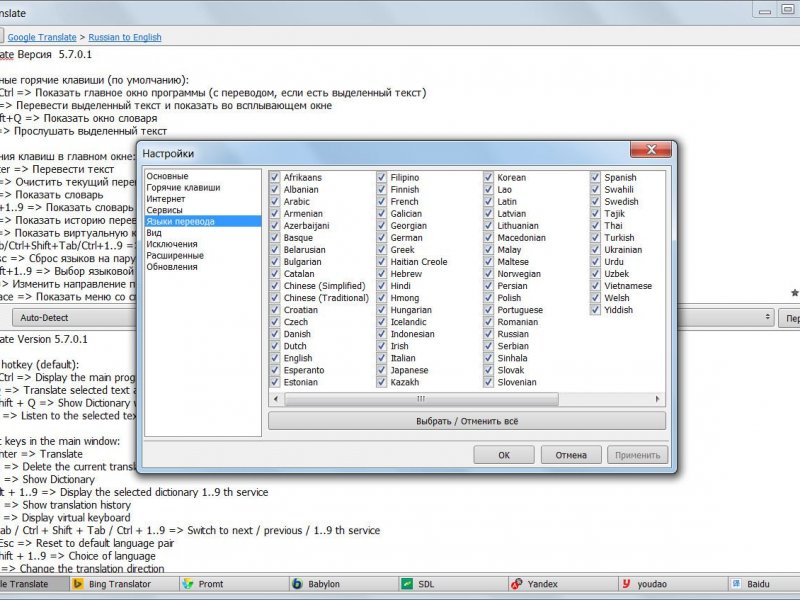Image resolution: width=800 pixels, height=600 pixels.
Task: Toggle the Belarusian checkbox
Action: (275, 249)
